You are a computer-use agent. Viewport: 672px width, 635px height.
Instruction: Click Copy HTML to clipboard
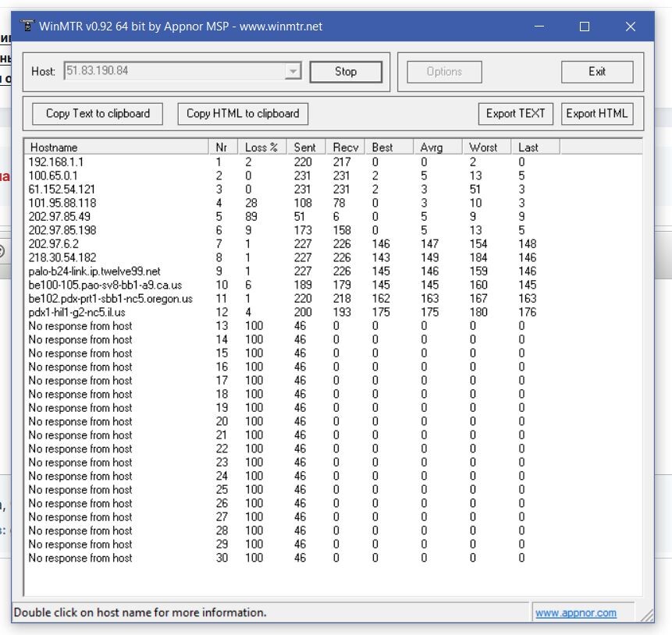tap(243, 114)
